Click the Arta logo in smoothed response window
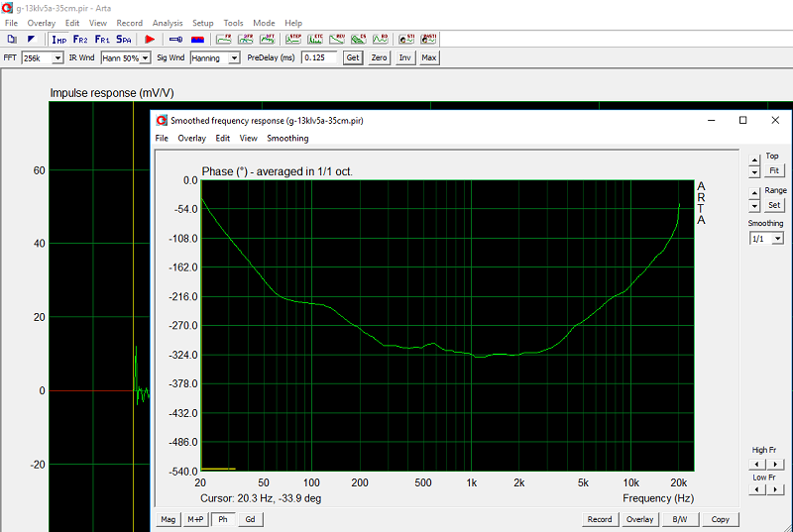 pyautogui.click(x=162, y=120)
